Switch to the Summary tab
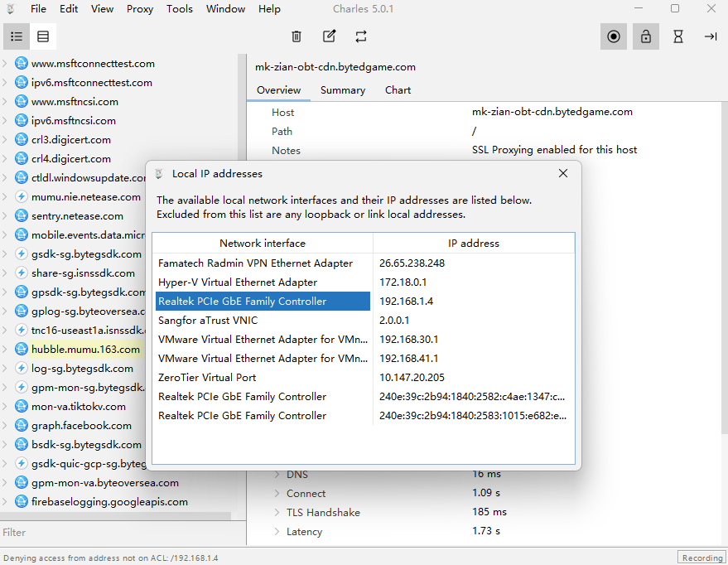 click(x=343, y=90)
